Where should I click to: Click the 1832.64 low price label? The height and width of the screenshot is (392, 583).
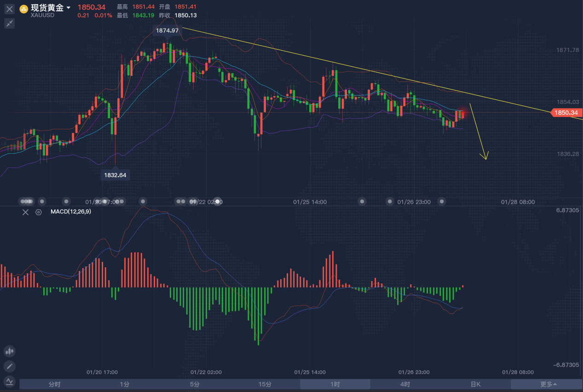pyautogui.click(x=115, y=175)
